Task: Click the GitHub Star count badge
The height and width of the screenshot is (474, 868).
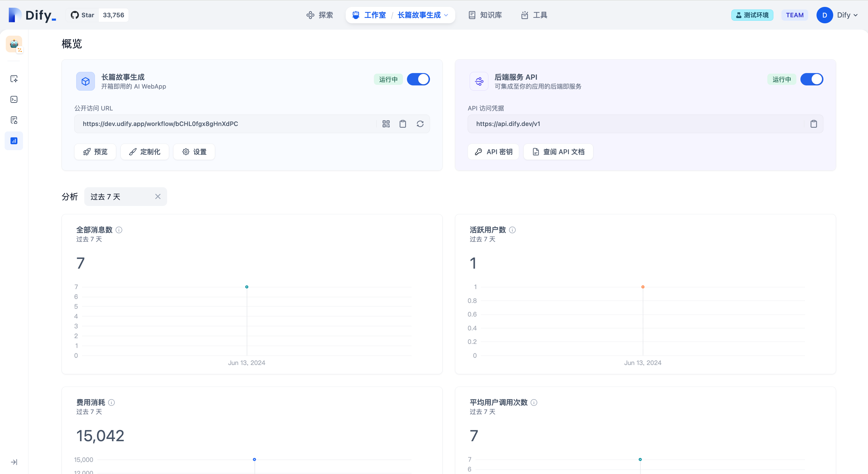Action: pos(113,15)
